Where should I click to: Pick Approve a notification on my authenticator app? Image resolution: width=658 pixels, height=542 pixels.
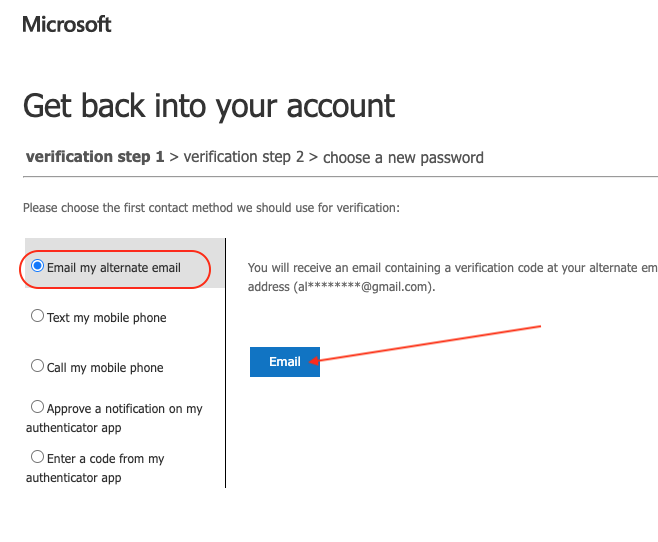(x=37, y=407)
